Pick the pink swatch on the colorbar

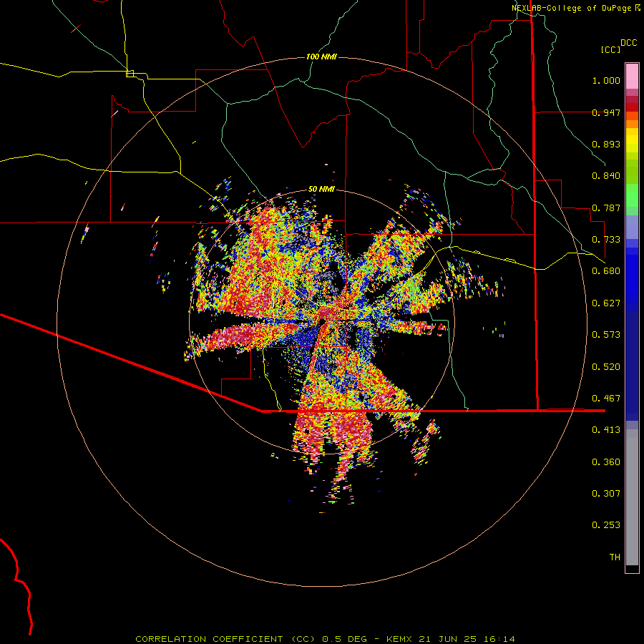click(632, 77)
